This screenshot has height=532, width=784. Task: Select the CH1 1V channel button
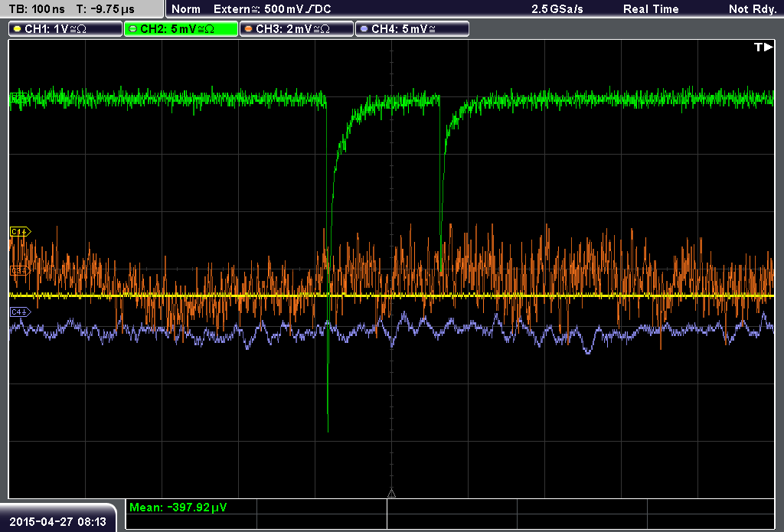(66, 29)
